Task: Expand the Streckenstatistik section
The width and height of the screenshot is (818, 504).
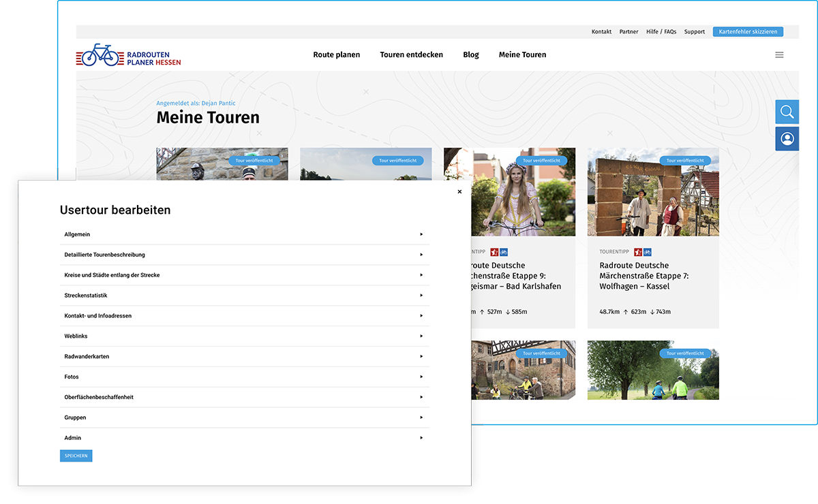Action: pyautogui.click(x=244, y=296)
